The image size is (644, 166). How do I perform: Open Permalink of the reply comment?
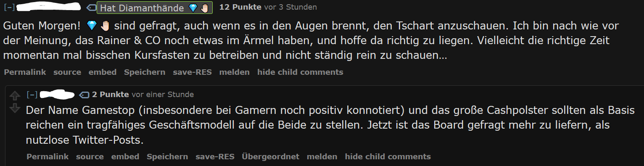click(48, 157)
